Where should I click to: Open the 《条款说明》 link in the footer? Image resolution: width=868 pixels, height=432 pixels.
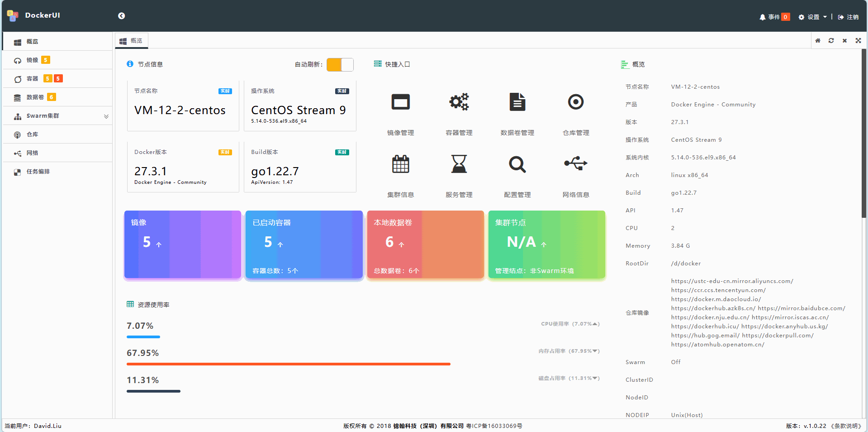(846, 426)
